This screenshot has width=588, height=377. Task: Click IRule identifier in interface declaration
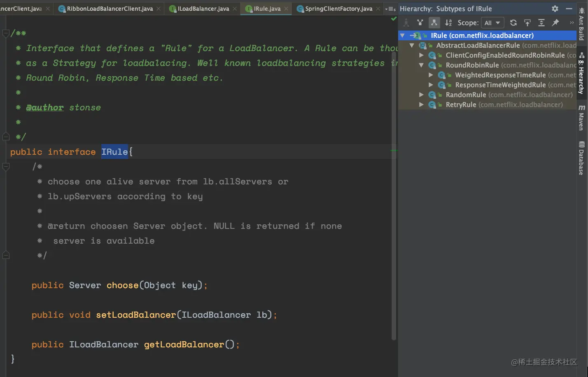(x=114, y=152)
